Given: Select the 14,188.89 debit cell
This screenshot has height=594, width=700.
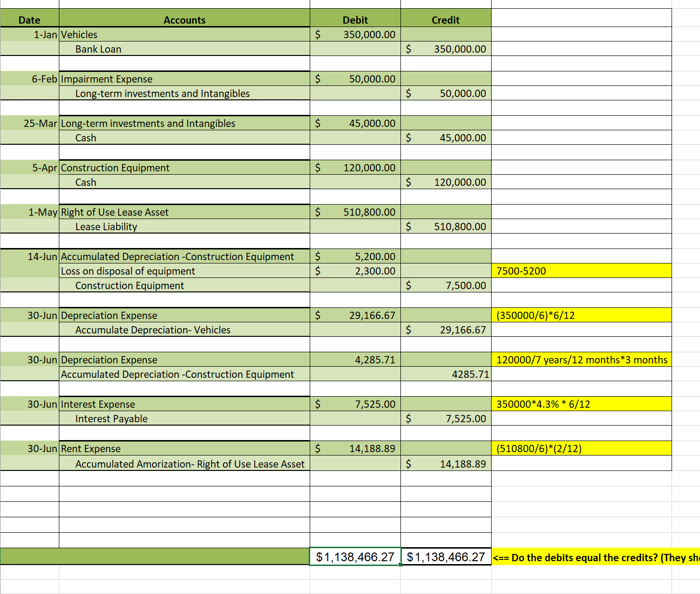Looking at the screenshot, I should coord(355,448).
